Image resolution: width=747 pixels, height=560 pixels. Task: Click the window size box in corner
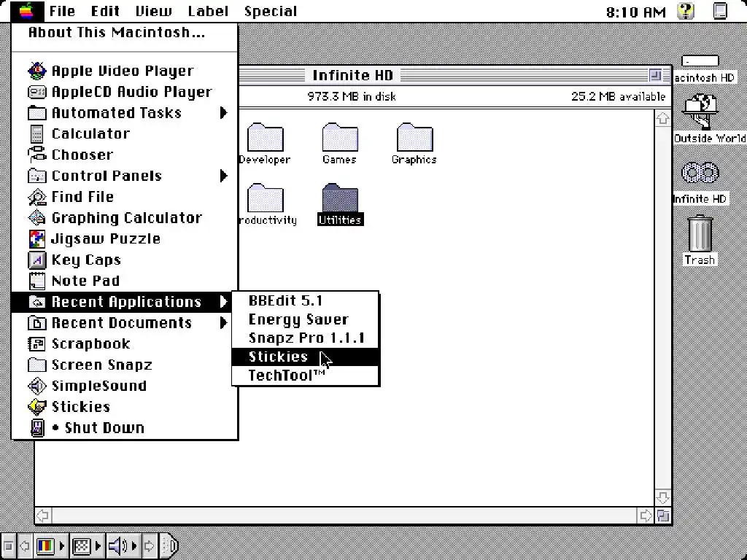click(x=663, y=516)
